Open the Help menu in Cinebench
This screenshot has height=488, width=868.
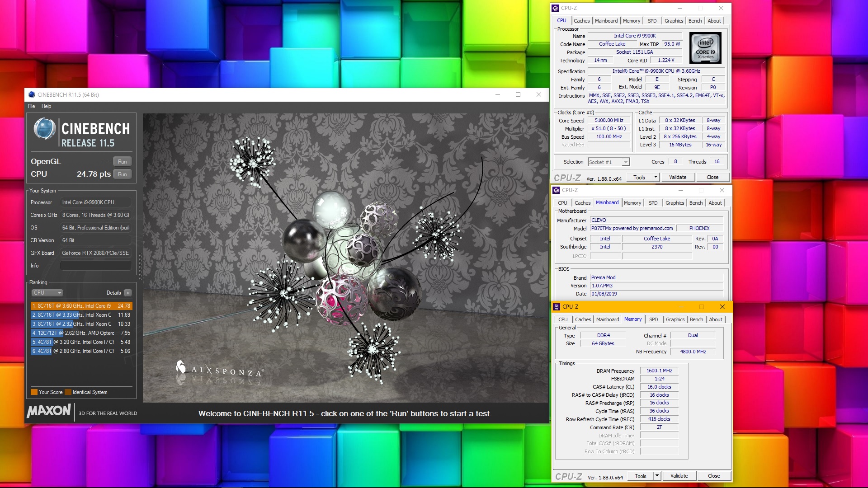coord(47,106)
